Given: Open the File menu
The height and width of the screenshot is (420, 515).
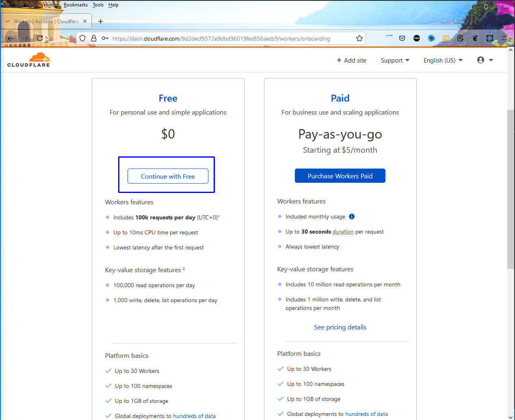Looking at the screenshot, I should coord(7,5).
